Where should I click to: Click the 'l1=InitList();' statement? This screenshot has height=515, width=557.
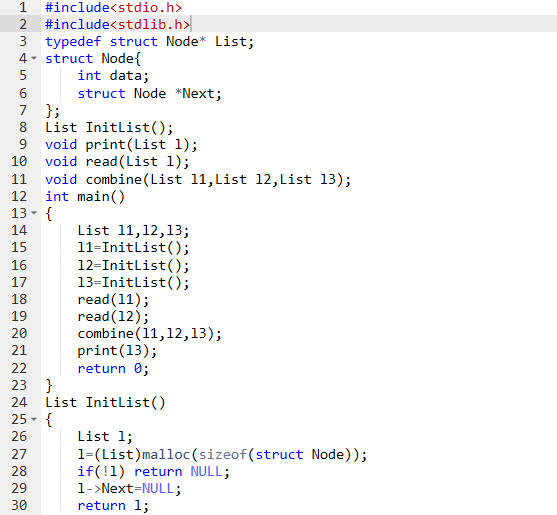tap(134, 248)
